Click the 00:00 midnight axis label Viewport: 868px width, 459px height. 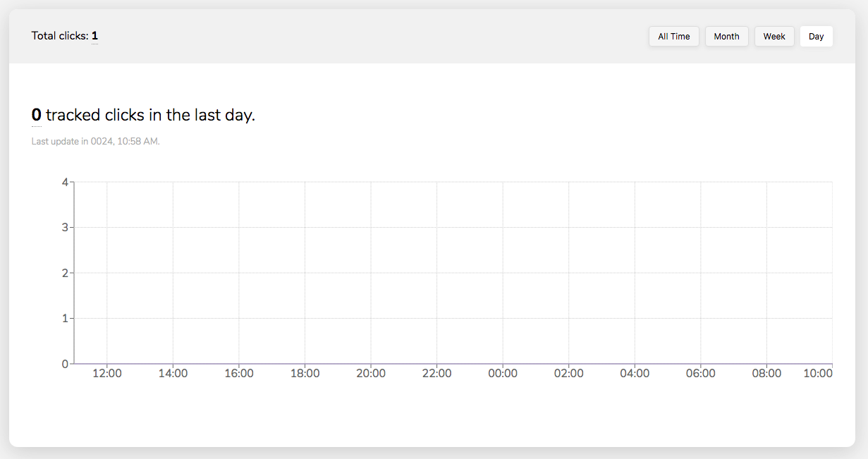(503, 373)
